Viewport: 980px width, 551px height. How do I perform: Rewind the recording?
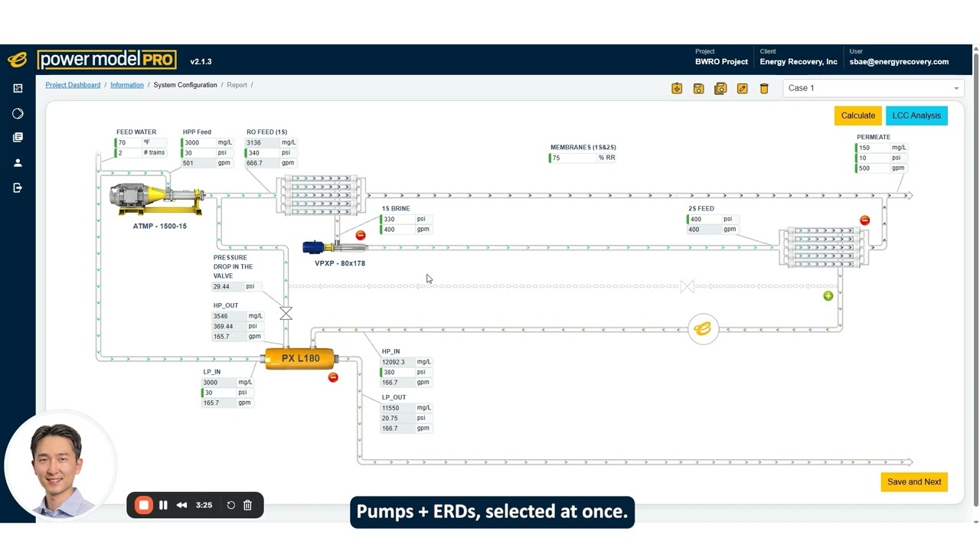click(181, 505)
